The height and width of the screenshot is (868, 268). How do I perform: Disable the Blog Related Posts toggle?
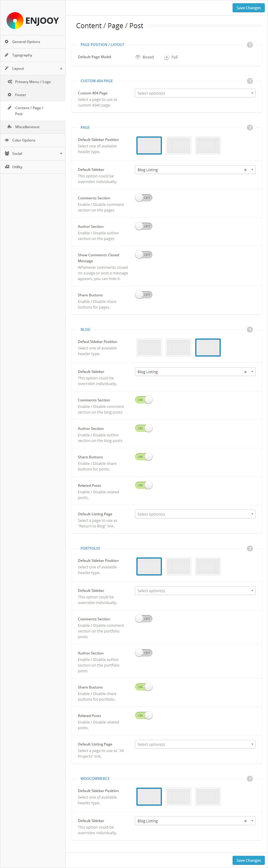[x=144, y=485]
